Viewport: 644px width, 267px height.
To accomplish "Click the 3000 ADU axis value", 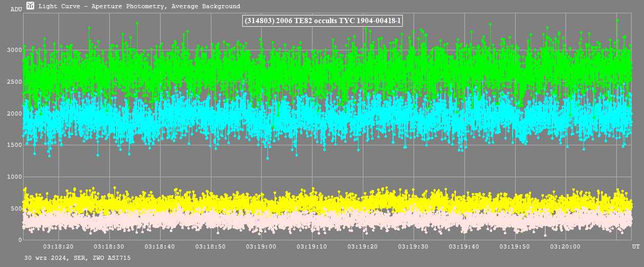I will [x=13, y=50].
